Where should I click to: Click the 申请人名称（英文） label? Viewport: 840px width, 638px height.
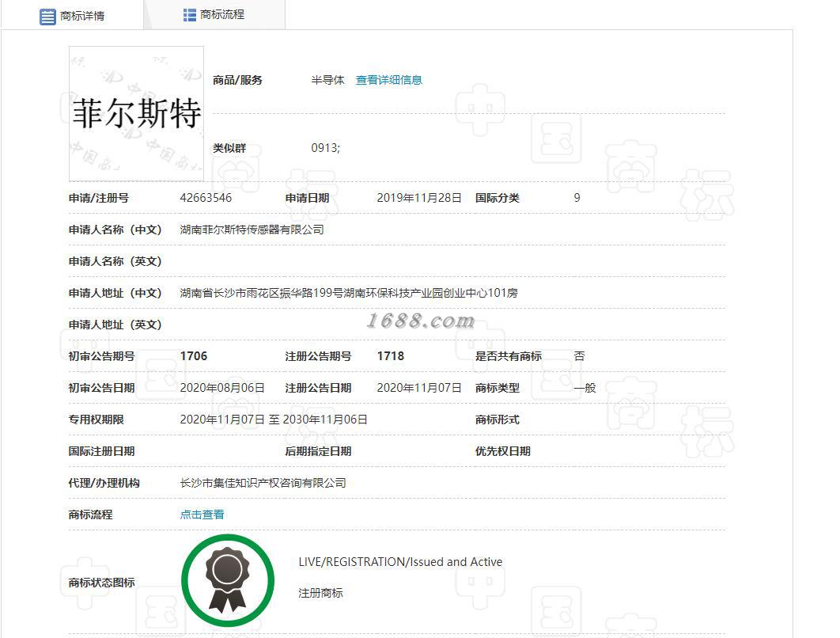pos(115,261)
